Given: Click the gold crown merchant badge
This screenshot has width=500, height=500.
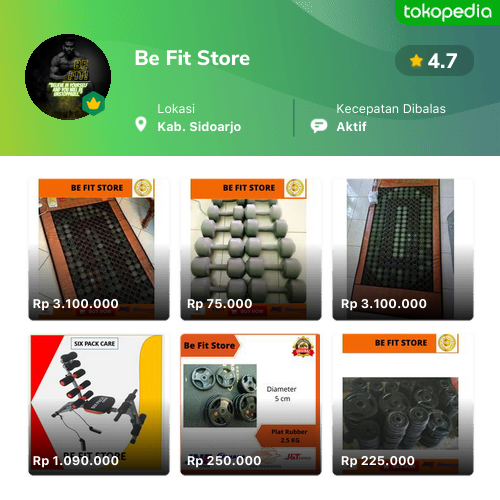Looking at the screenshot, I should [x=94, y=103].
